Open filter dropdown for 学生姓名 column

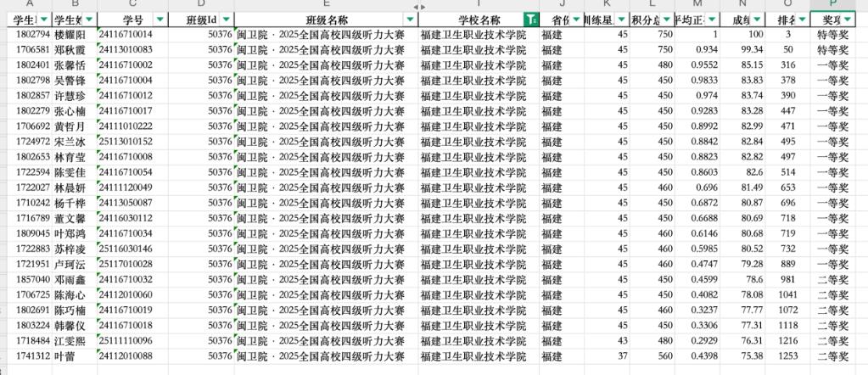click(90, 20)
